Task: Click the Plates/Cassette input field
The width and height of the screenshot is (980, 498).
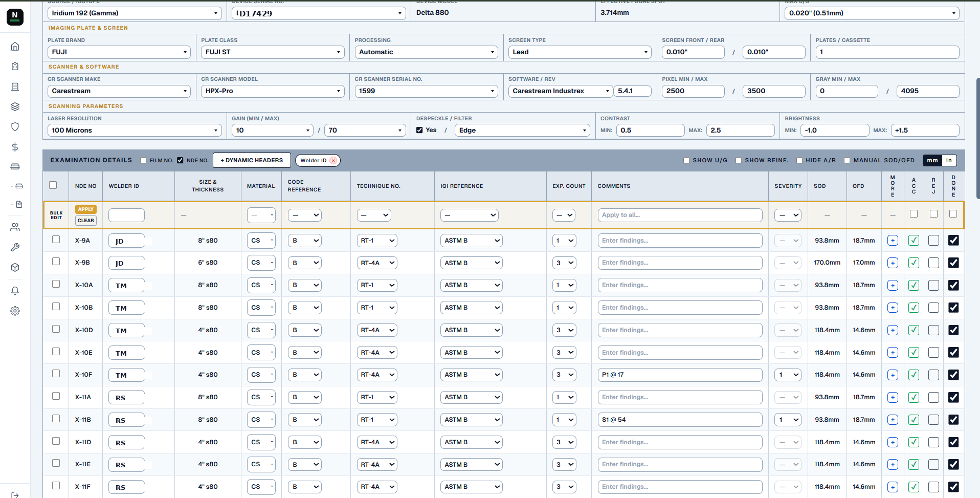Action: click(887, 52)
